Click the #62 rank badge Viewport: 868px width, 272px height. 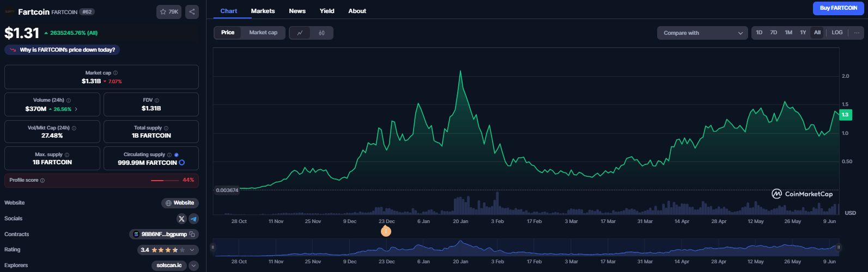tap(87, 11)
